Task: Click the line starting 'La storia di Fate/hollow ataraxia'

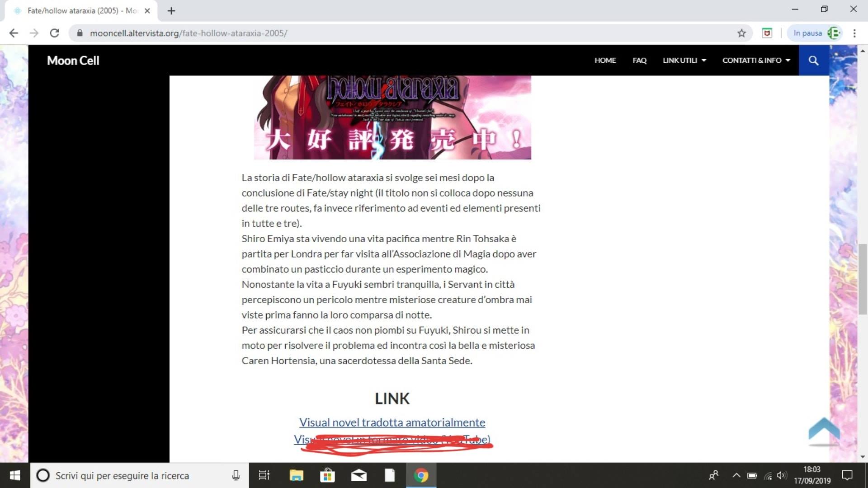Action: (368, 178)
